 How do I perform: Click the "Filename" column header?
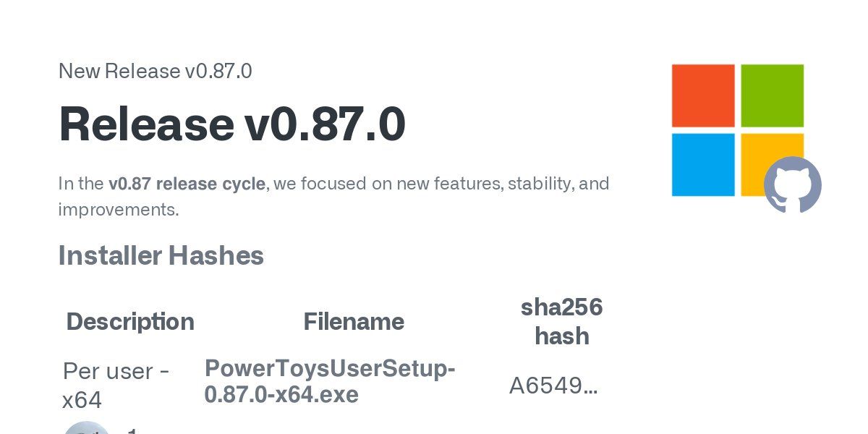click(354, 321)
